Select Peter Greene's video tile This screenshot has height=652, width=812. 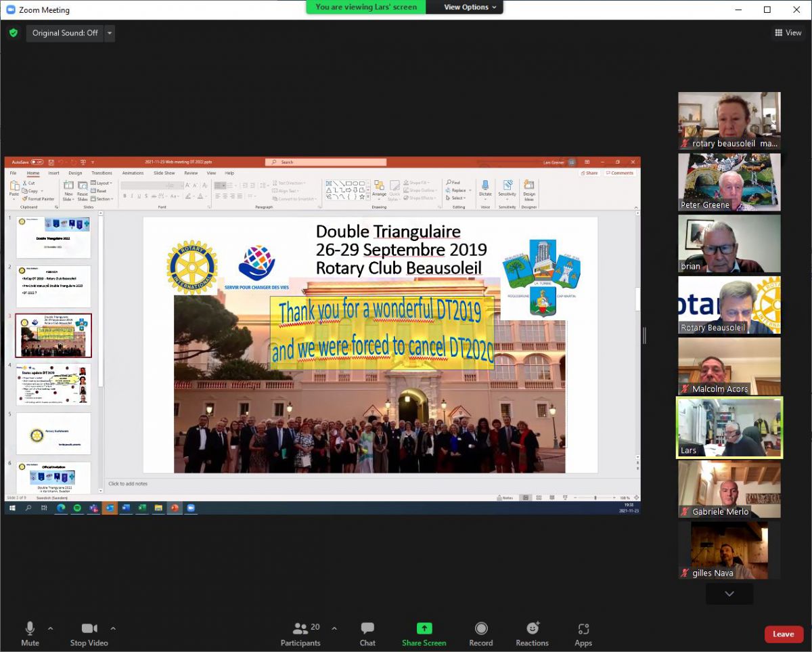[x=729, y=182]
